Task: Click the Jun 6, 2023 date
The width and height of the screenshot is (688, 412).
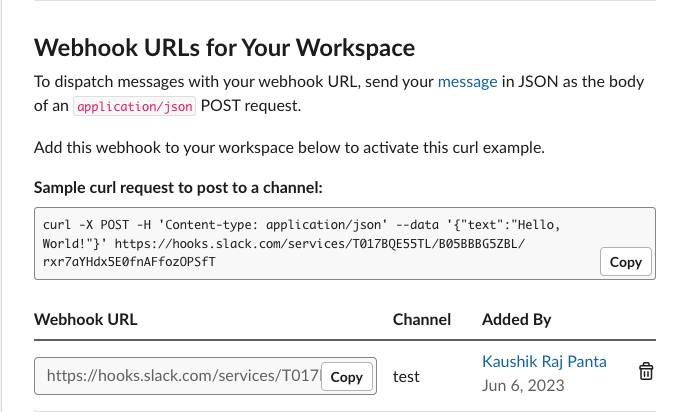Action: tap(523, 385)
